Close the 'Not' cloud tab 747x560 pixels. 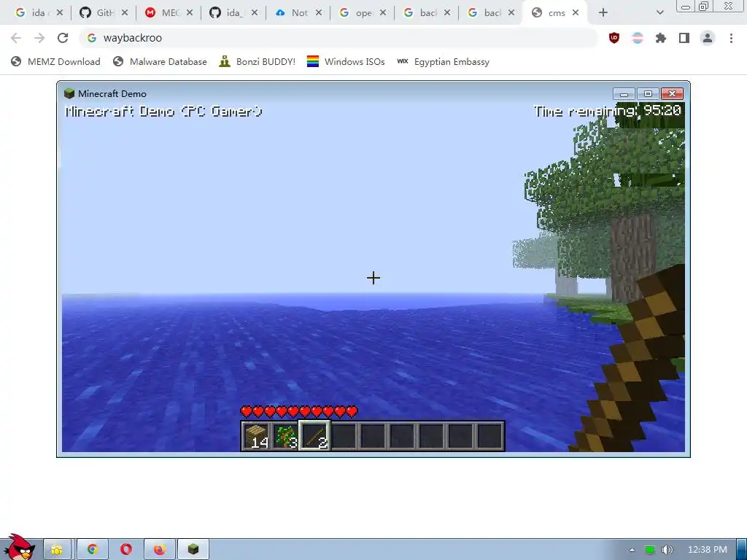[319, 13]
